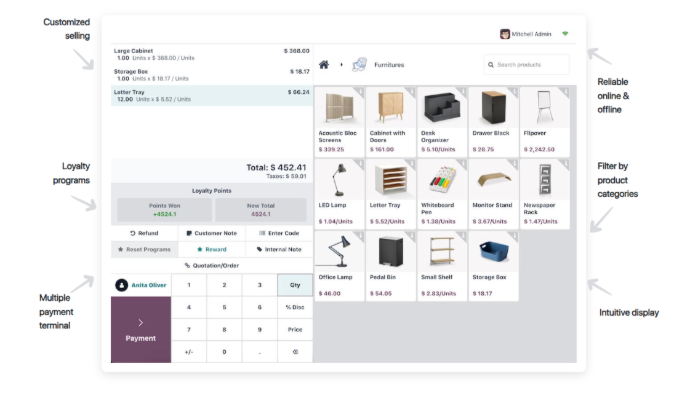Add Acoustic Bloc Screens product
Screen dimensions: 690x395
point(339,121)
